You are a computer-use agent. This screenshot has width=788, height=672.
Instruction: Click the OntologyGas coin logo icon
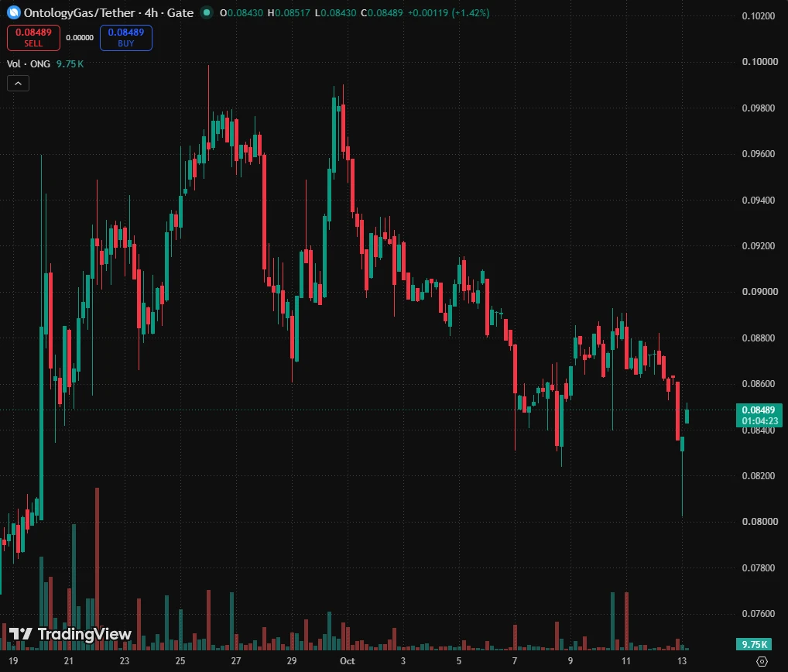(14, 12)
